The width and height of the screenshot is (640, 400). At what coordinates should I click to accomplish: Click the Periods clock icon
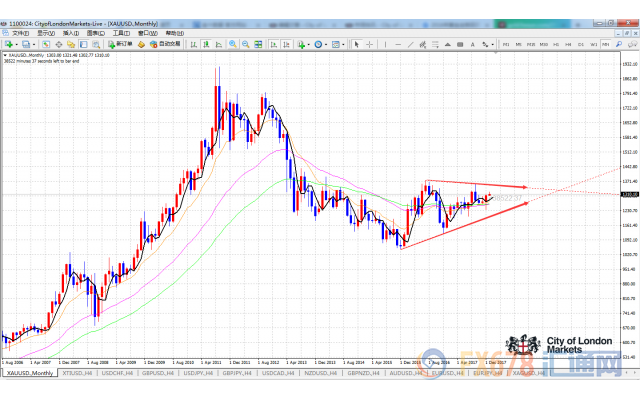click(318, 44)
